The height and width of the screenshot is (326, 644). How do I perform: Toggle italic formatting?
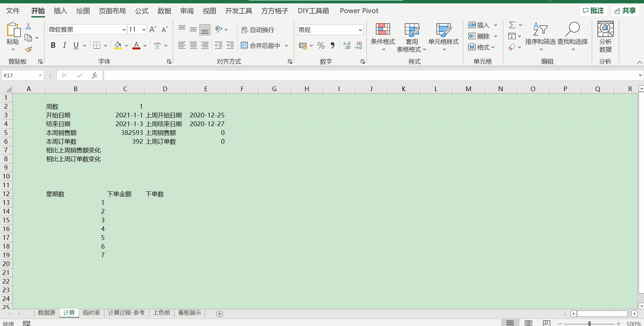64,45
